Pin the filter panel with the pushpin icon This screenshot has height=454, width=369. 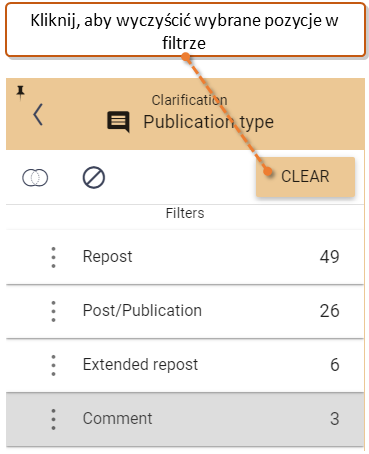point(21,92)
